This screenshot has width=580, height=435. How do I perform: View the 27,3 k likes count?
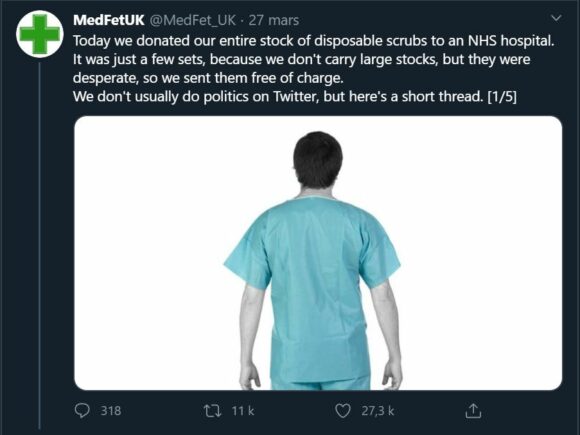point(378,411)
